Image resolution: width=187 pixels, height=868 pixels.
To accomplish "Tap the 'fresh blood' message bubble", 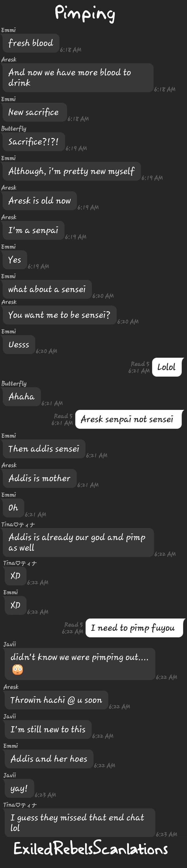I will pos(31,43).
